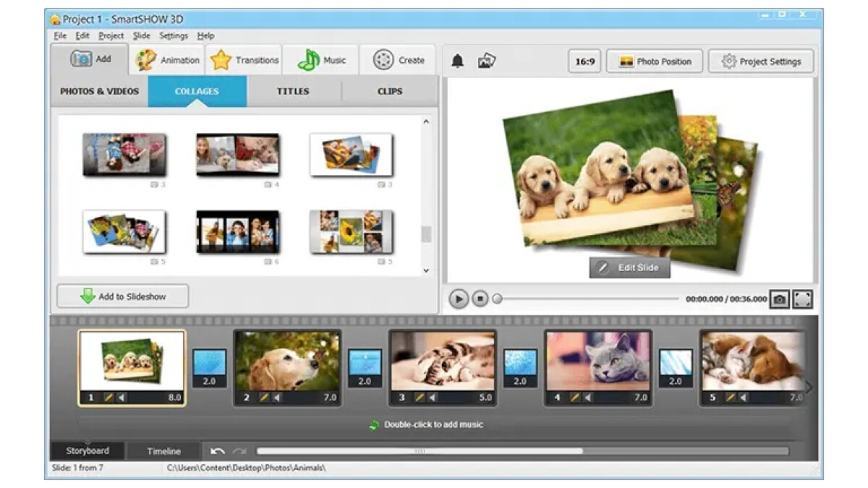Switch to the Timeline view
Viewport: 868px width, 488px height.
click(x=164, y=451)
